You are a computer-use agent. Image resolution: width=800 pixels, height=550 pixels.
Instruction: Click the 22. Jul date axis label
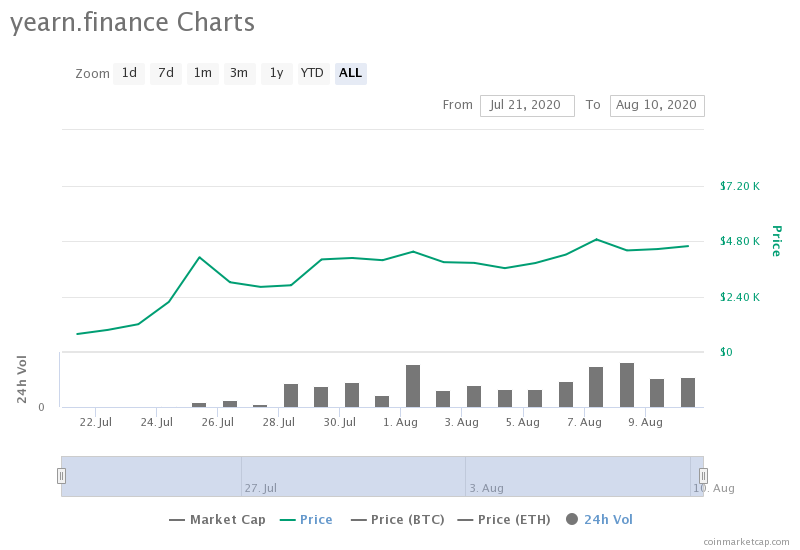95,422
